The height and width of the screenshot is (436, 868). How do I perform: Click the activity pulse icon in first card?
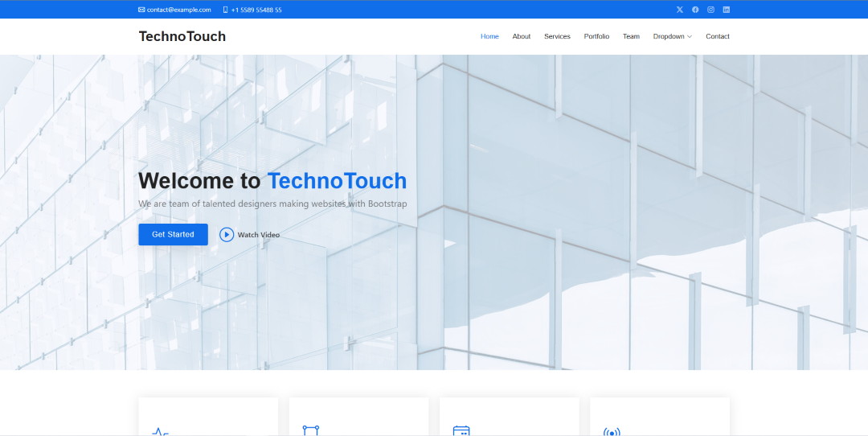[160, 431]
